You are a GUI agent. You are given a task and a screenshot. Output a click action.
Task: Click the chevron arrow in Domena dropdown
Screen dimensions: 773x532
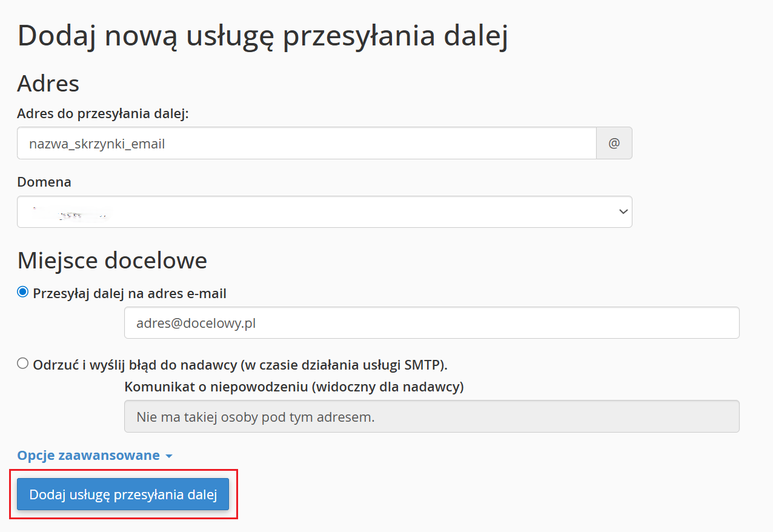click(x=623, y=211)
